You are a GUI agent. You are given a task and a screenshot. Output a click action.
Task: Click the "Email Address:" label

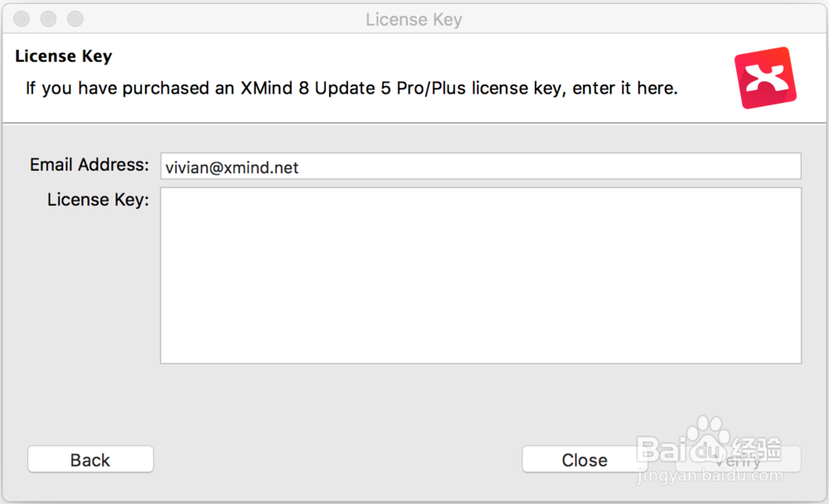(90, 164)
